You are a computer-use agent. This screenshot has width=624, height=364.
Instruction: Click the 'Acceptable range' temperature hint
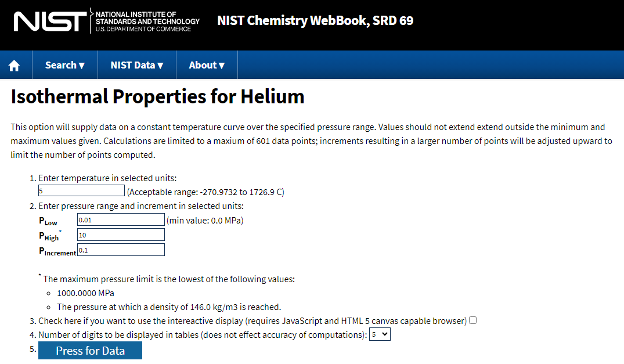tap(205, 192)
